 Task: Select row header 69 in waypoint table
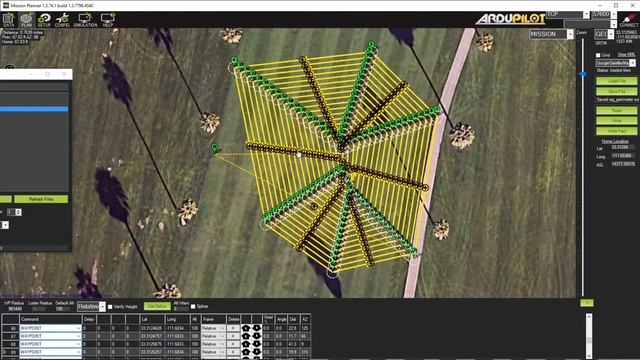[x=10, y=351]
